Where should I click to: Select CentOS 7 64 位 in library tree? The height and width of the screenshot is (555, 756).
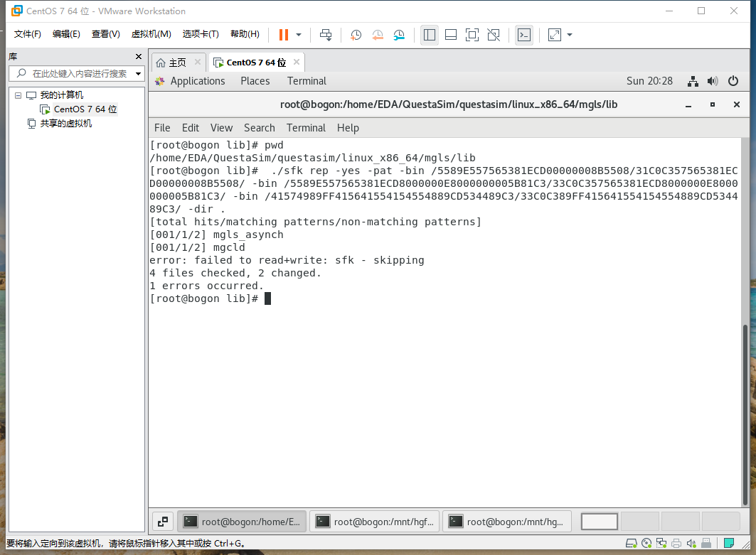[85, 109]
